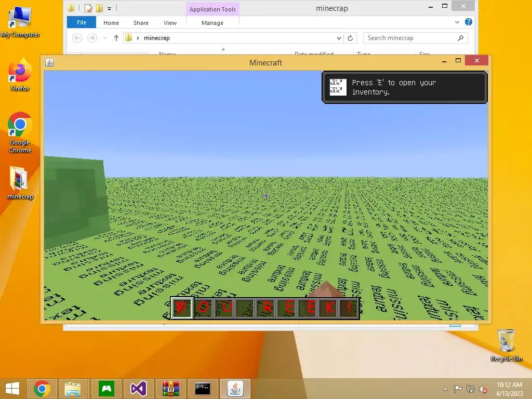
Task: Open Action Center flag icon in tray
Action: pos(458,389)
